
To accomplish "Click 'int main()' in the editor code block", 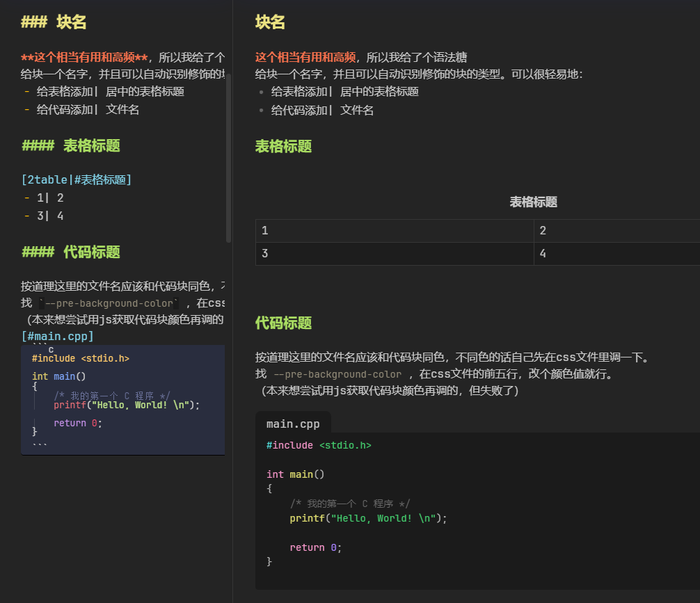I will (58, 376).
